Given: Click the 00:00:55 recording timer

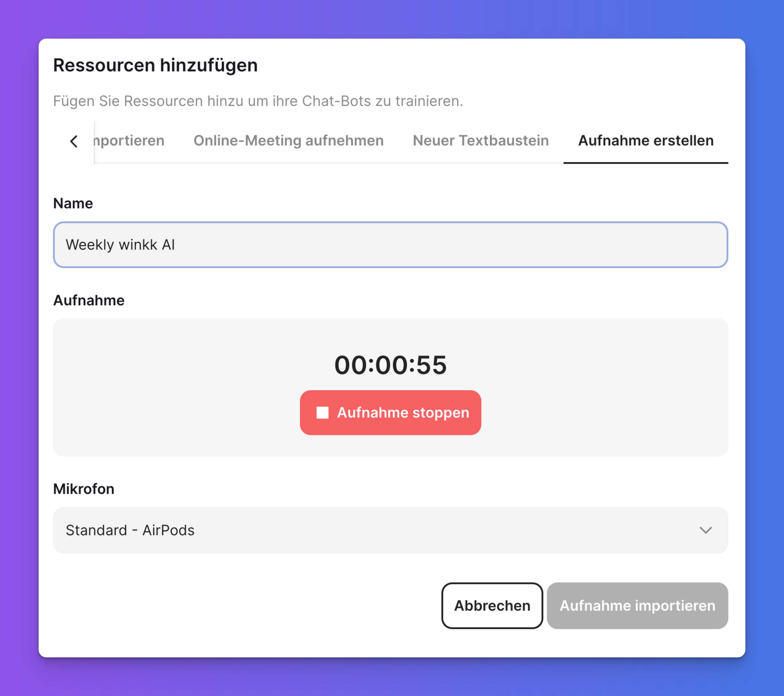Looking at the screenshot, I should [x=390, y=365].
